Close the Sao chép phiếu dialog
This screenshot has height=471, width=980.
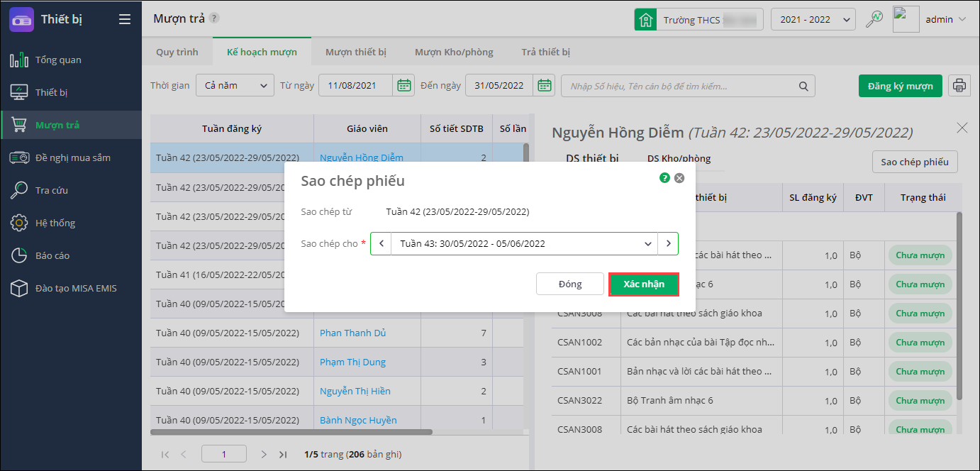pyautogui.click(x=679, y=178)
